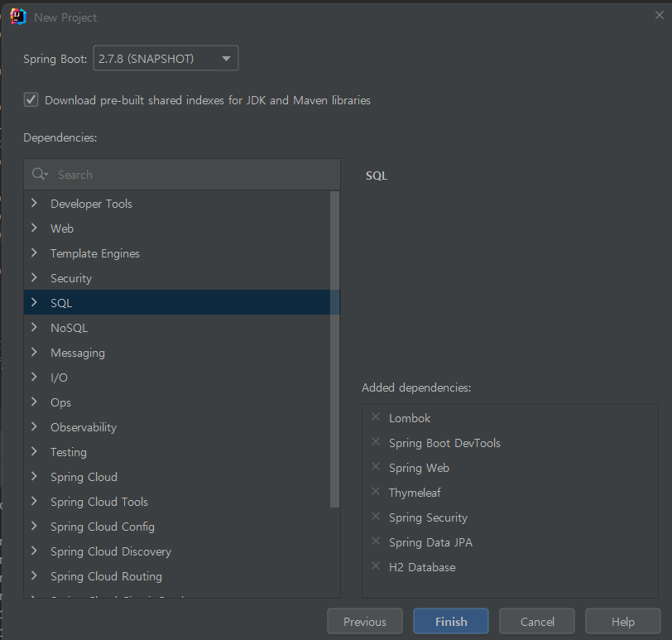The width and height of the screenshot is (672, 640).
Task: Expand the Spring Cloud Config chevron
Action: 34,527
